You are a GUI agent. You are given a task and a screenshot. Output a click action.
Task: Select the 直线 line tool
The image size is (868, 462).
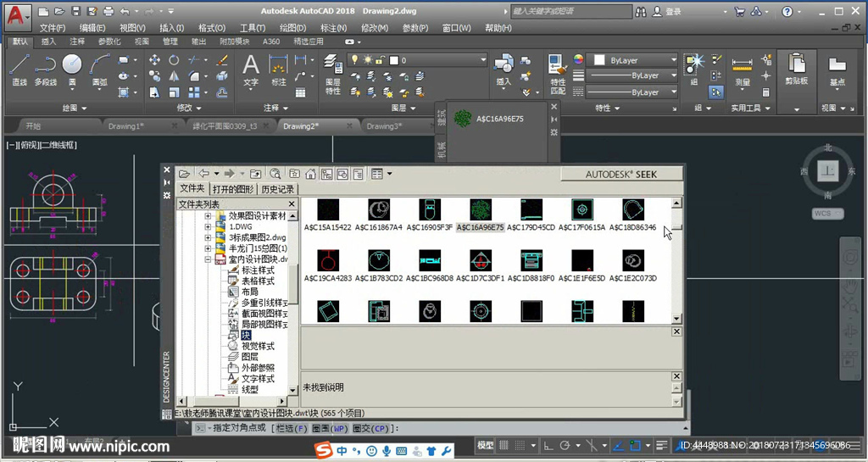(19, 70)
